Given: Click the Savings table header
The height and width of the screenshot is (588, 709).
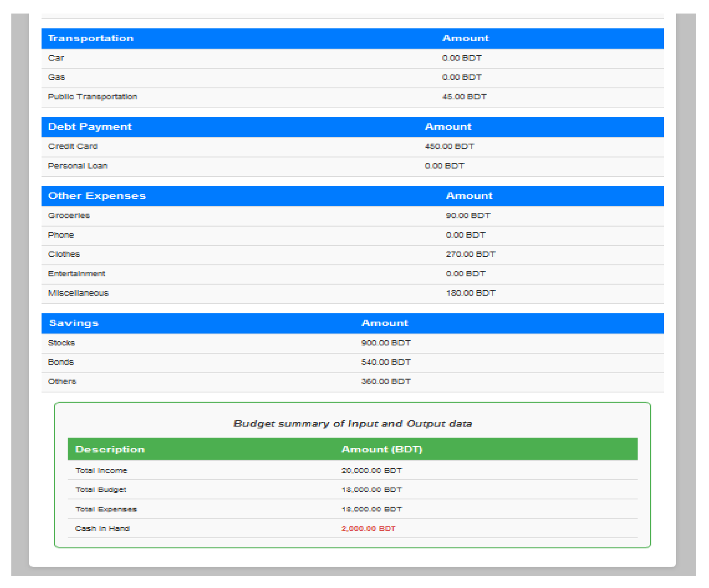Looking at the screenshot, I should [74, 323].
